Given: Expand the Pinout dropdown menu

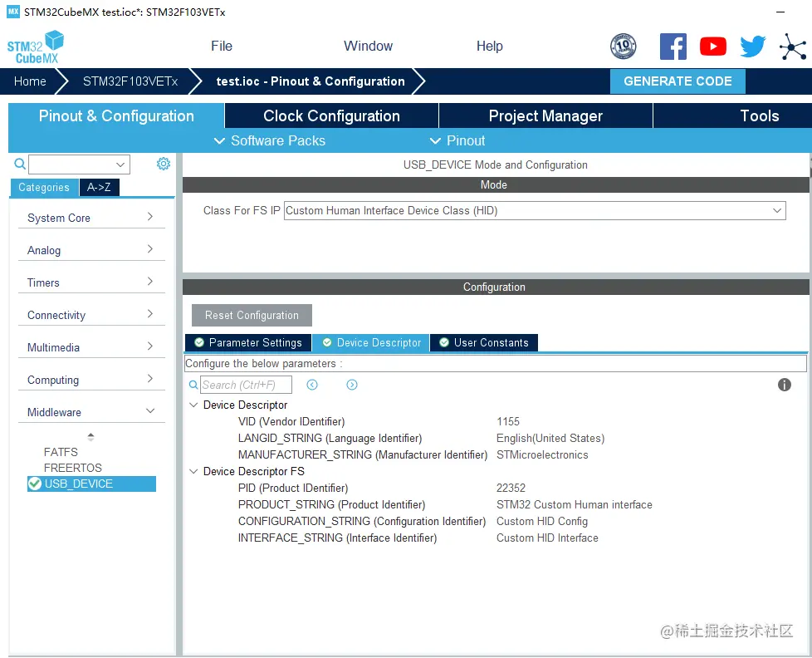Looking at the screenshot, I should (457, 140).
